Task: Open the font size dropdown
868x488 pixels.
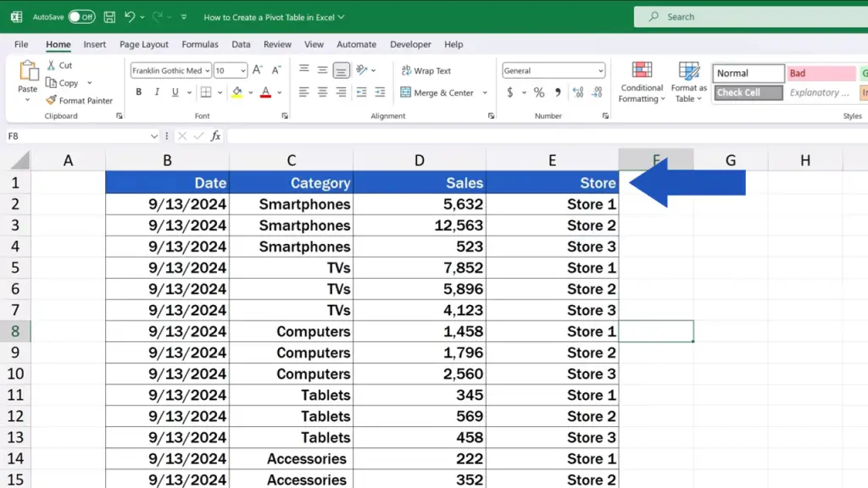Action: pyautogui.click(x=242, y=71)
